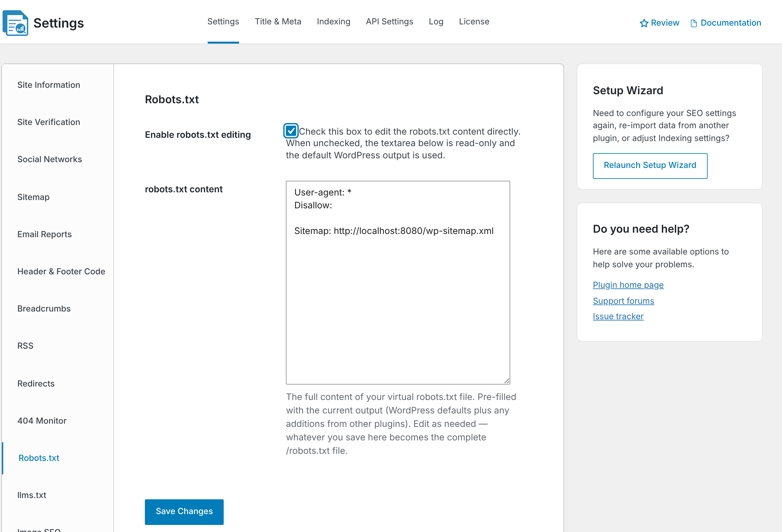Open the Documentation link
This screenshot has width=782, height=532.
click(730, 23)
